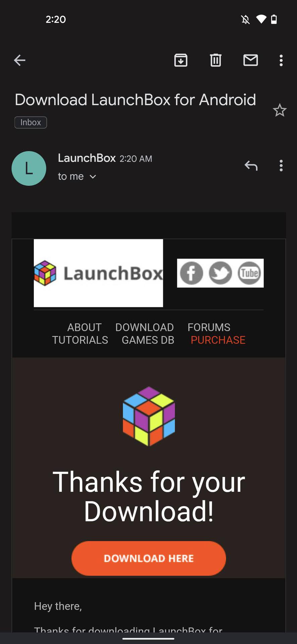
Task: Open LaunchBox's Twitter icon
Action: pos(220,273)
